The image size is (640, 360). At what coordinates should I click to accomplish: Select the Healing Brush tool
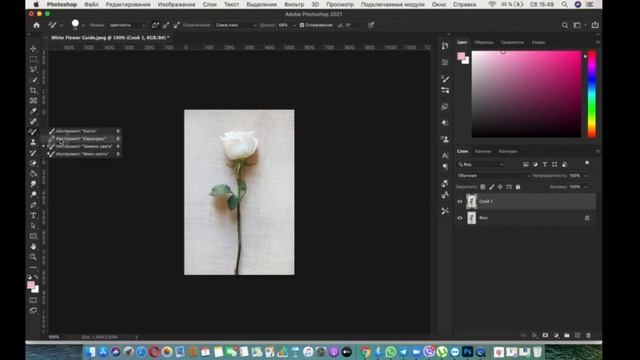tap(33, 121)
